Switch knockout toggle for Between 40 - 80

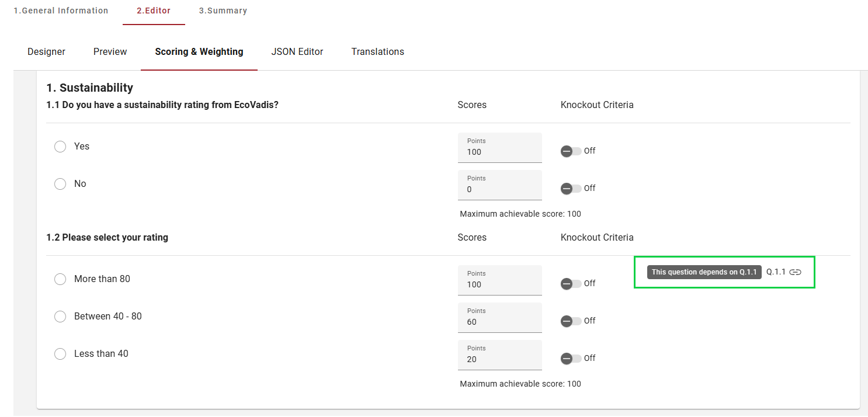click(x=571, y=321)
